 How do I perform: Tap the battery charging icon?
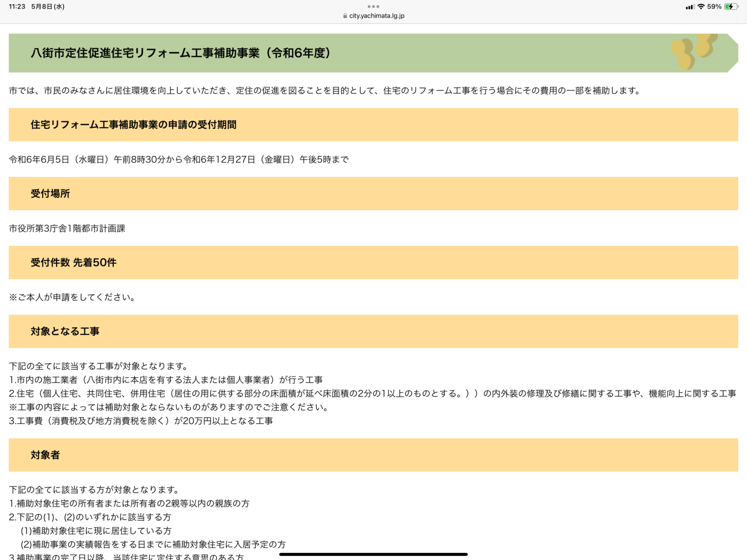[x=731, y=7]
